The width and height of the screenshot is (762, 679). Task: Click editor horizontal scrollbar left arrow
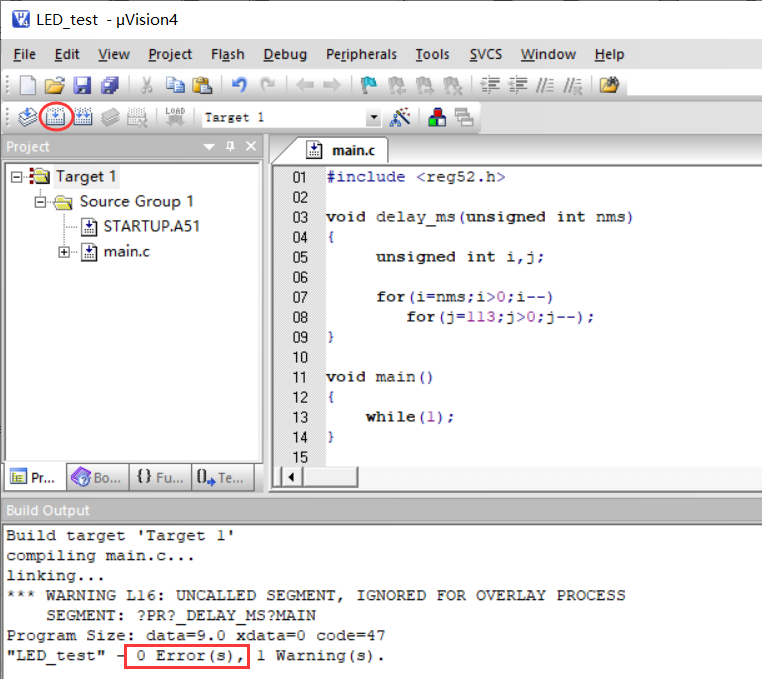point(291,477)
